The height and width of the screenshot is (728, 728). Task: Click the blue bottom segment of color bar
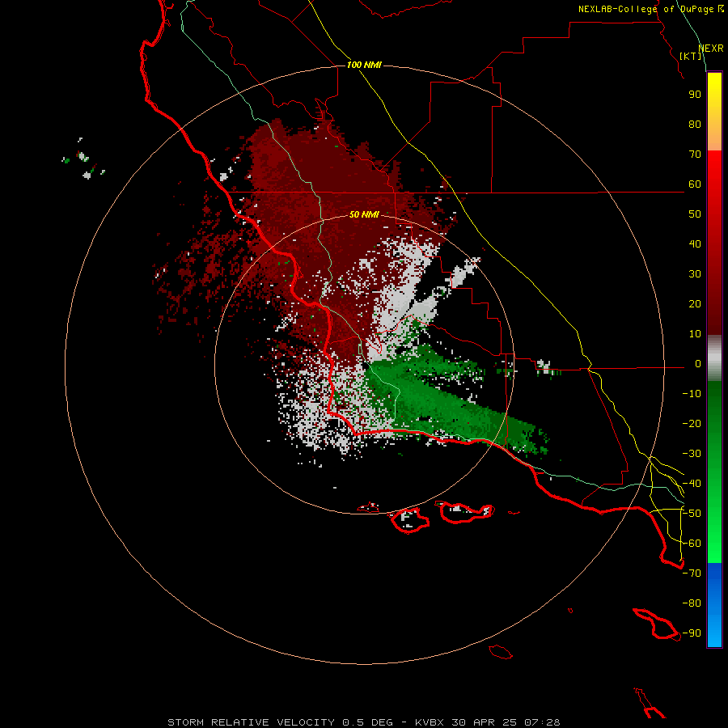coord(714,605)
